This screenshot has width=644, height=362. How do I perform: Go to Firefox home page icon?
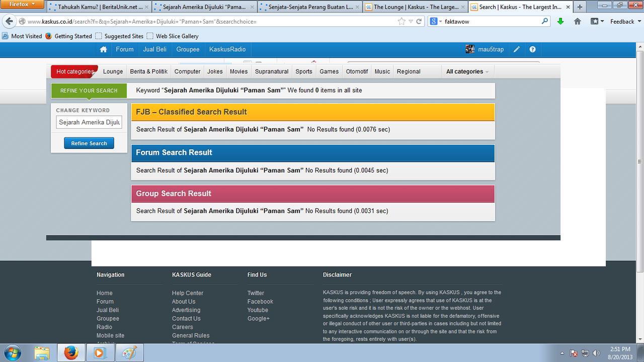click(578, 22)
